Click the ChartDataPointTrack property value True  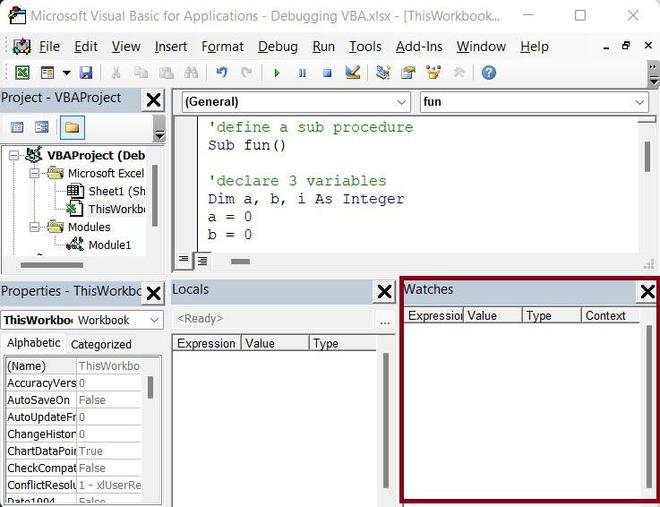click(109, 451)
